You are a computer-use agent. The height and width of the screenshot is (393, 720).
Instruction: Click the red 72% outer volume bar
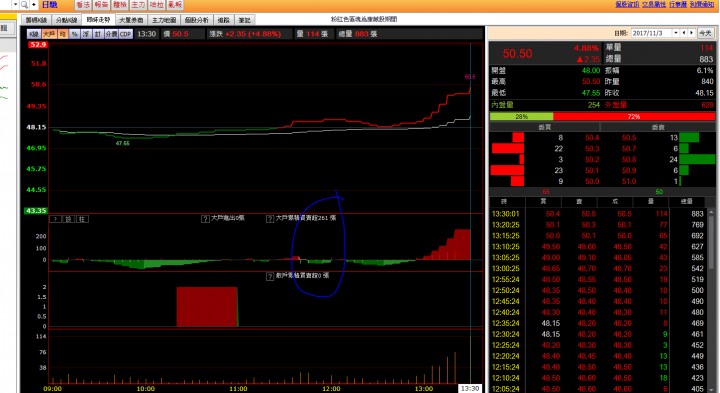pyautogui.click(x=634, y=117)
